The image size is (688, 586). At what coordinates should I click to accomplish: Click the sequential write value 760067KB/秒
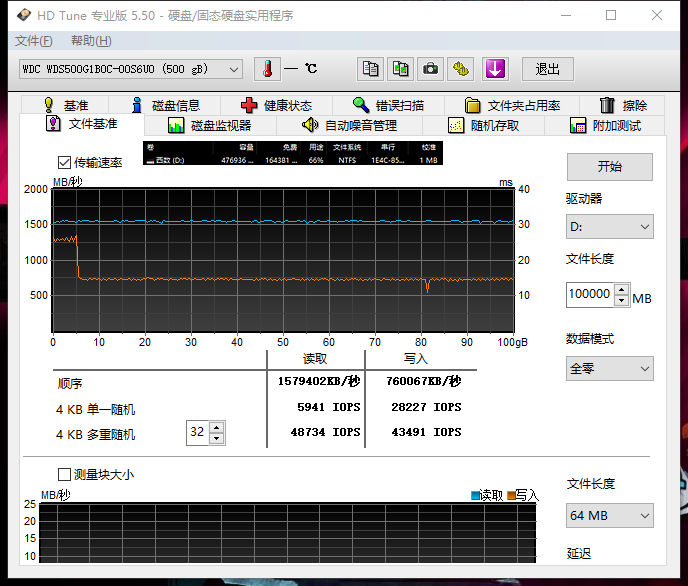[423, 381]
